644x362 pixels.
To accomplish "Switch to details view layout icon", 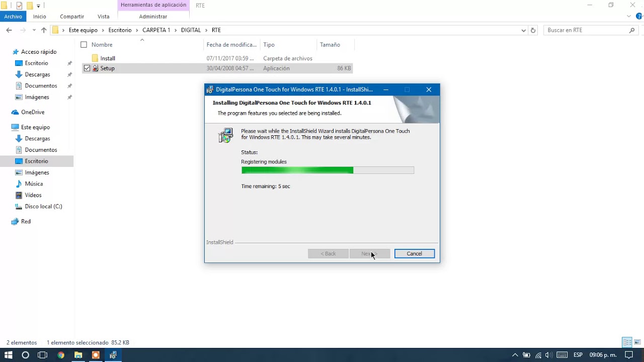I will click(x=627, y=342).
